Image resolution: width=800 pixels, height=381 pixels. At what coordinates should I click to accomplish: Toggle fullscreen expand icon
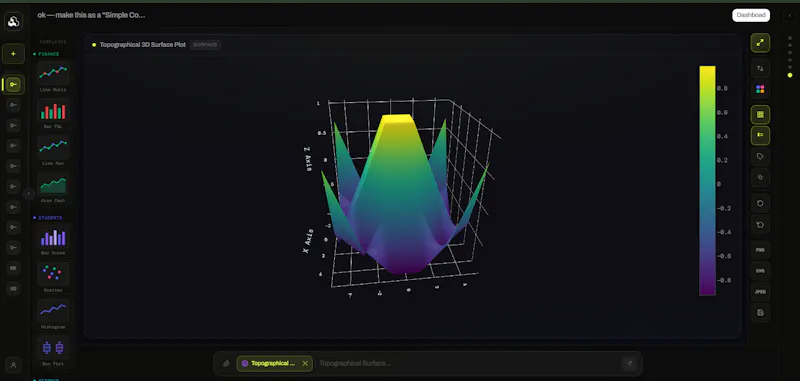click(760, 43)
